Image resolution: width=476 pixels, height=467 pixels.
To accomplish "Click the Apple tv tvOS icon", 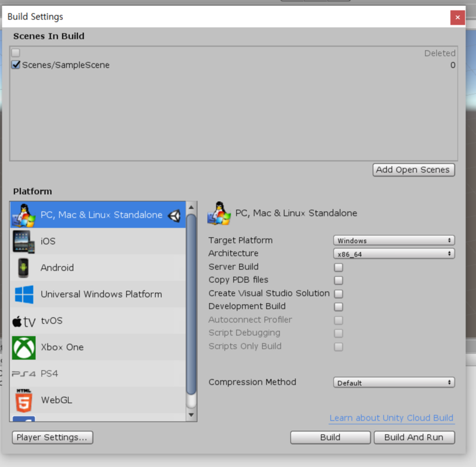I will [x=24, y=321].
